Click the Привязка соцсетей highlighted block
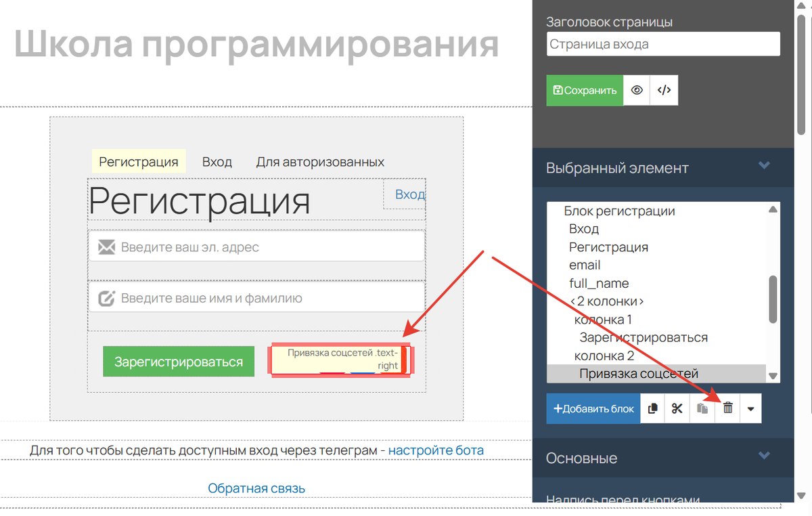The height and width of the screenshot is (516, 812). coord(340,360)
